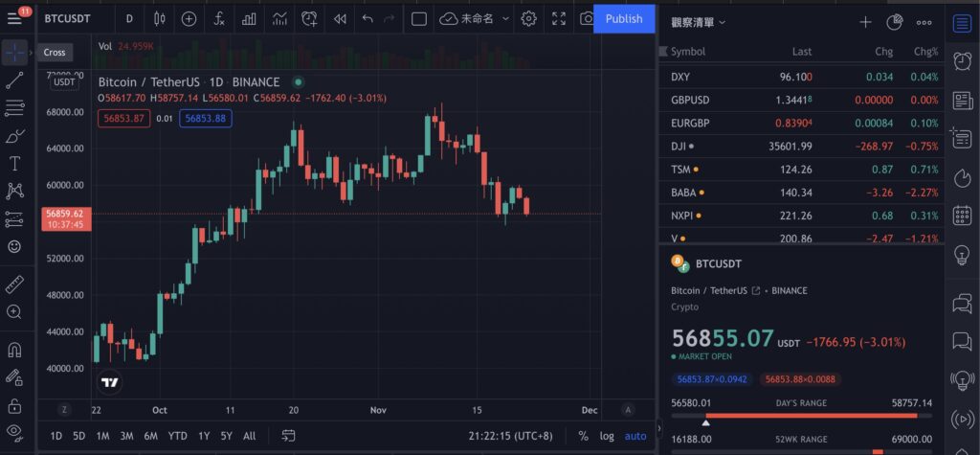This screenshot has height=455, width=980.
Task: Sort watchlist by Chg% column header
Action: coord(925,52)
